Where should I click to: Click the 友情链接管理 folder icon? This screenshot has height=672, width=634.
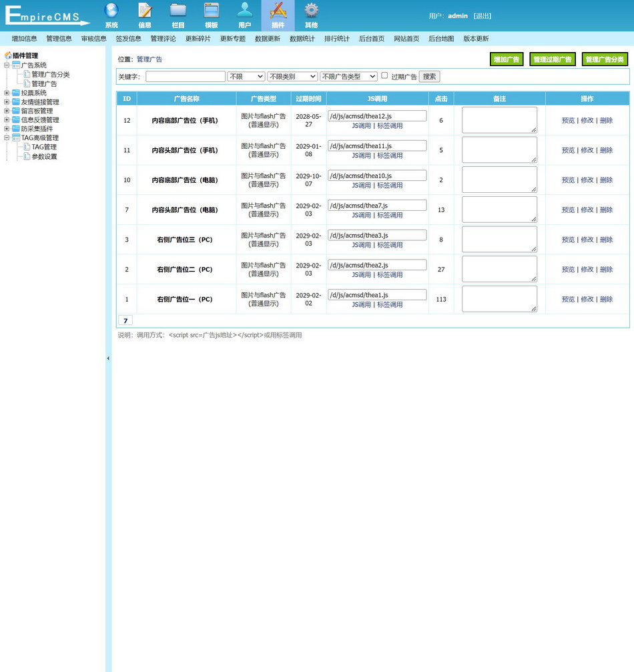[x=16, y=102]
